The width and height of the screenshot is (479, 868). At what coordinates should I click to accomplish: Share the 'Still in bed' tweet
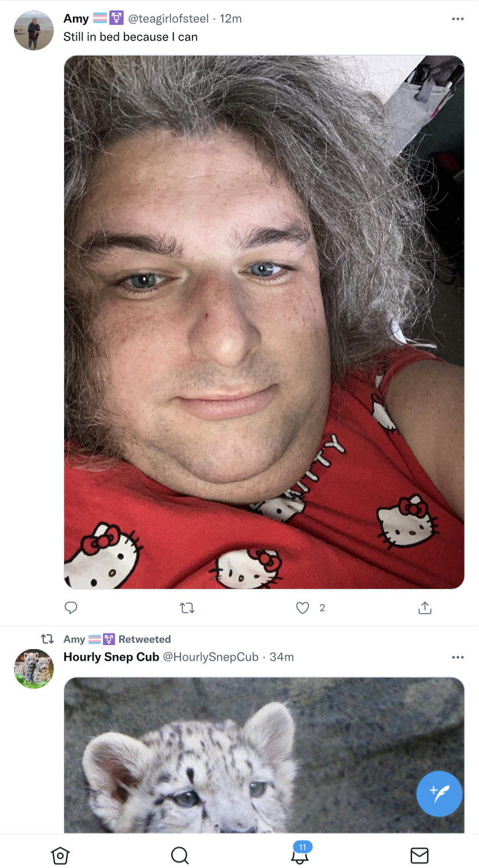click(x=425, y=607)
